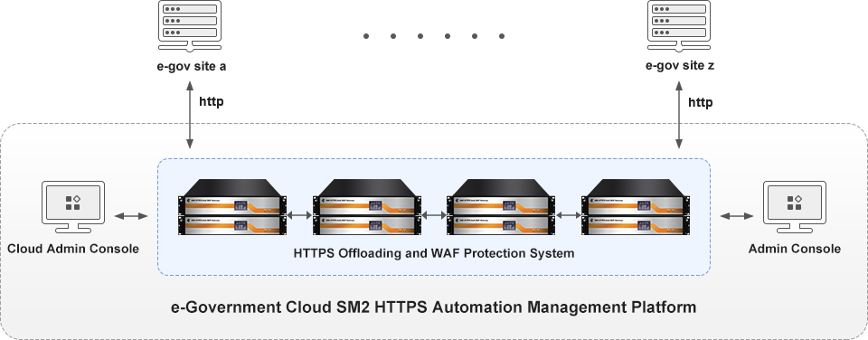The height and width of the screenshot is (340, 868).
Task: Click the e-gov site a server icon
Action: (x=191, y=25)
